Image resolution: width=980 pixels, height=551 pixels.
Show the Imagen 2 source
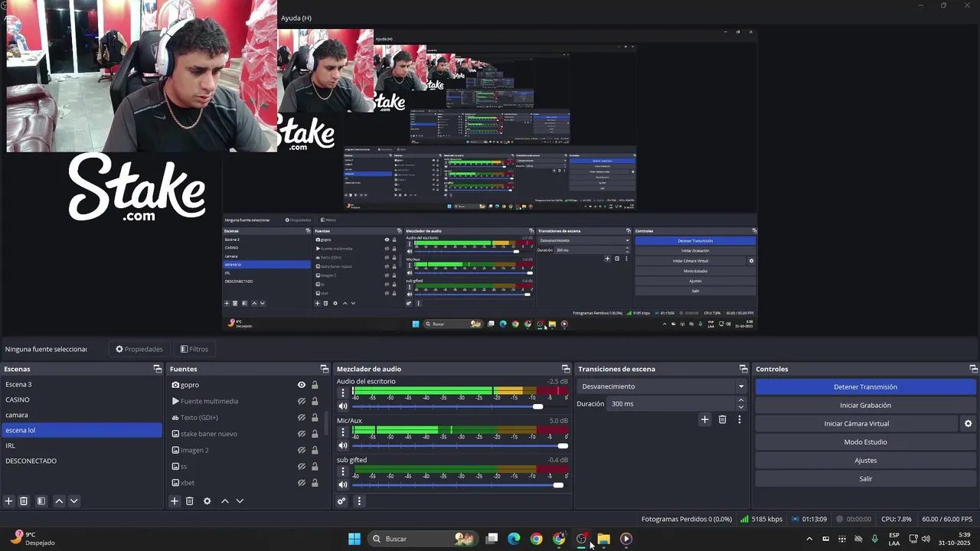point(302,450)
